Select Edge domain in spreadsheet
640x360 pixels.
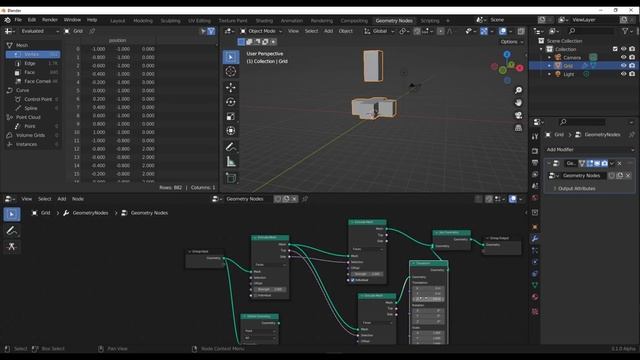(x=33, y=63)
